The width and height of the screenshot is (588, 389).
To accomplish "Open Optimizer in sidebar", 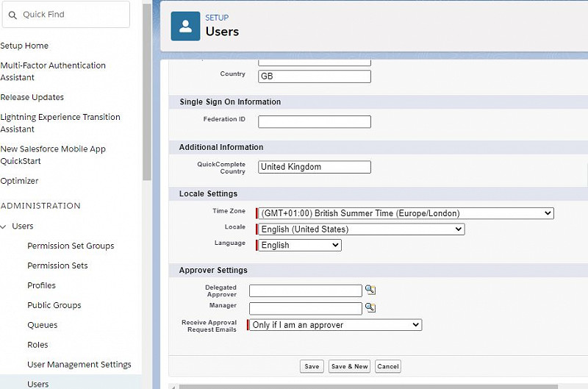I will 20,181.
